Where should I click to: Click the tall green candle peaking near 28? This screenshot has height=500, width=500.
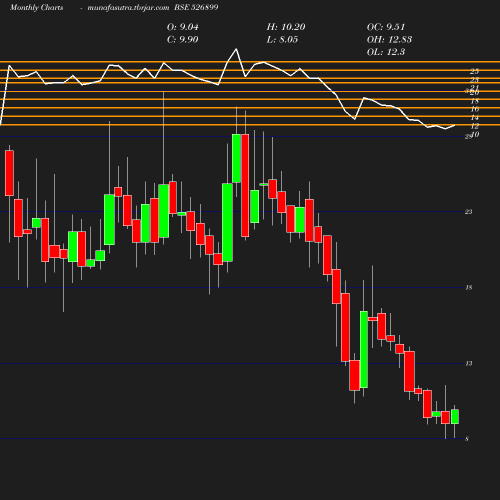(x=236, y=158)
